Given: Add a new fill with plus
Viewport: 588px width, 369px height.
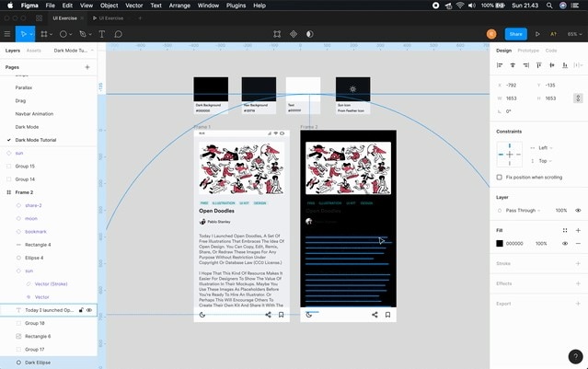Looking at the screenshot, I should tap(578, 230).
